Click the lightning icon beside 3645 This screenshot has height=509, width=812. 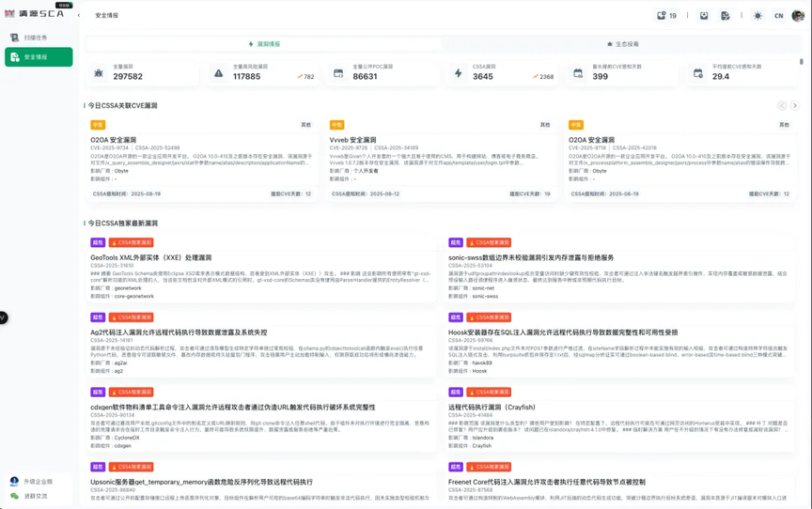coord(459,73)
